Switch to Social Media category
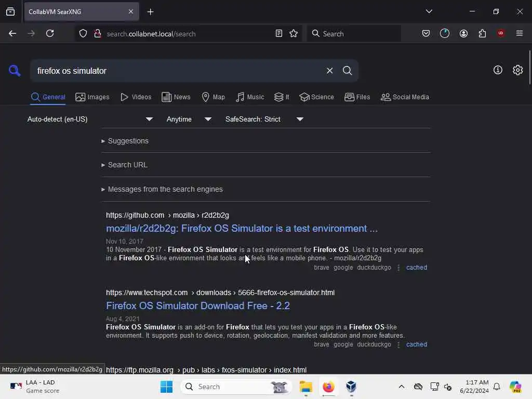The height and width of the screenshot is (399, 532). (404, 97)
